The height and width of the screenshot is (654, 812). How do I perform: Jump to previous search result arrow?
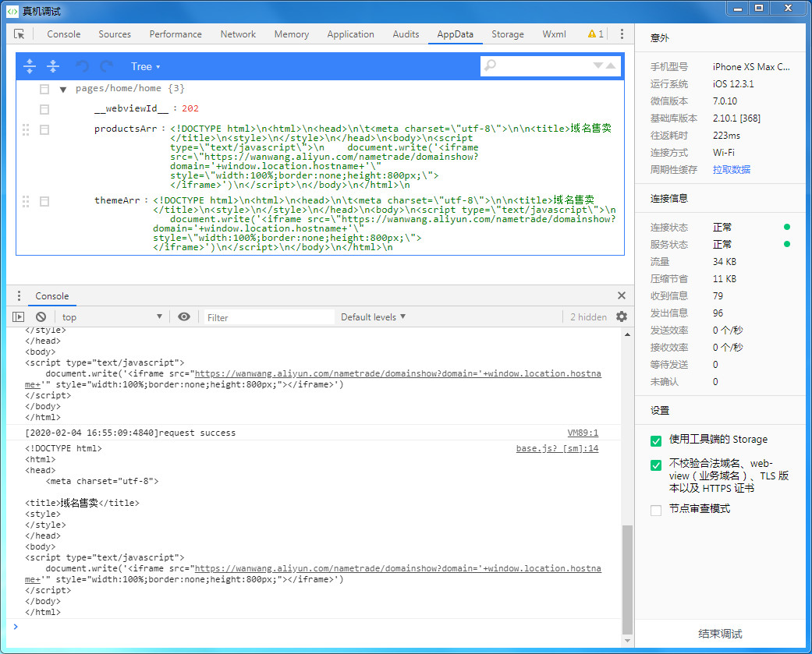tap(611, 65)
